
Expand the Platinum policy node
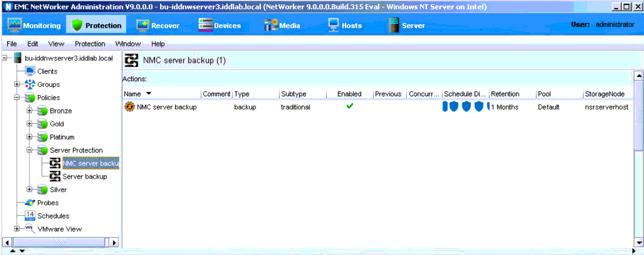tap(29, 137)
